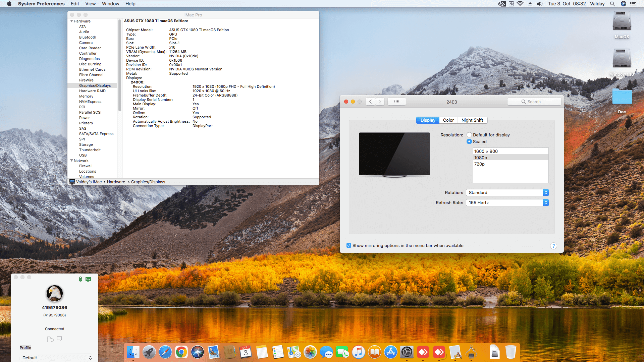Open the Trash in the Dock
Image resolution: width=644 pixels, height=362 pixels.
point(511,352)
